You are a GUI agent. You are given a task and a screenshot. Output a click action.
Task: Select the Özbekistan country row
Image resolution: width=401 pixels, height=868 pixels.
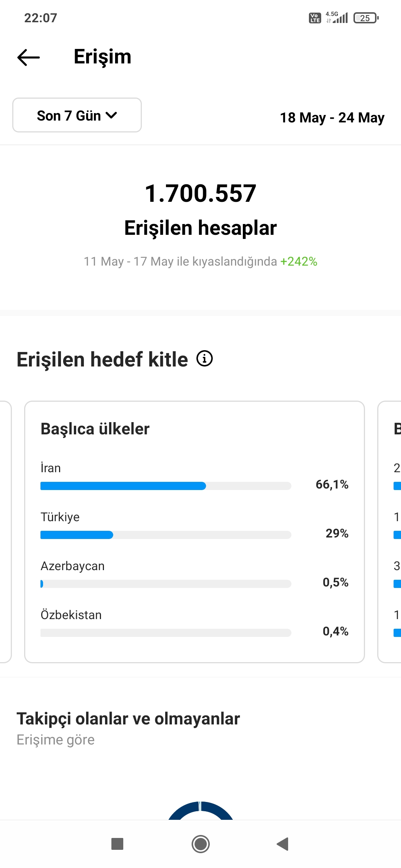coord(195,623)
